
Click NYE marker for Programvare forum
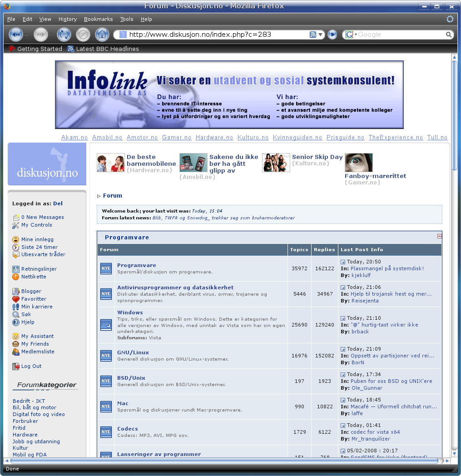(106, 268)
